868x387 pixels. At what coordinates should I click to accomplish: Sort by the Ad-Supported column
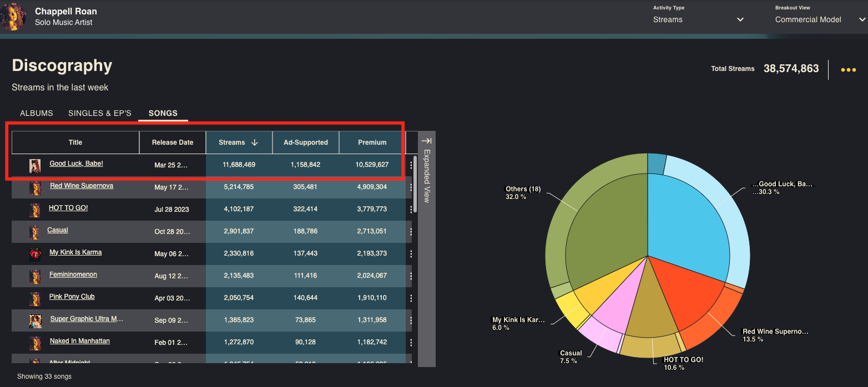(x=306, y=142)
